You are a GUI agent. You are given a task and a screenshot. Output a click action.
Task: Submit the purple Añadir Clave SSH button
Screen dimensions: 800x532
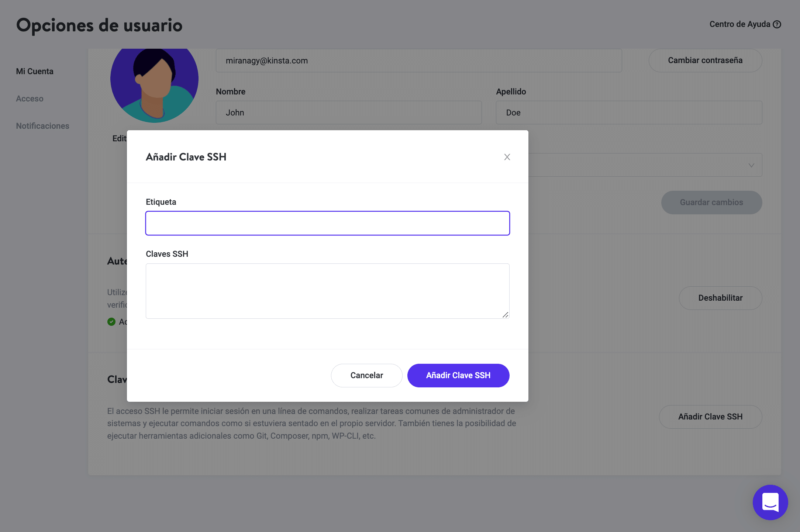(458, 376)
